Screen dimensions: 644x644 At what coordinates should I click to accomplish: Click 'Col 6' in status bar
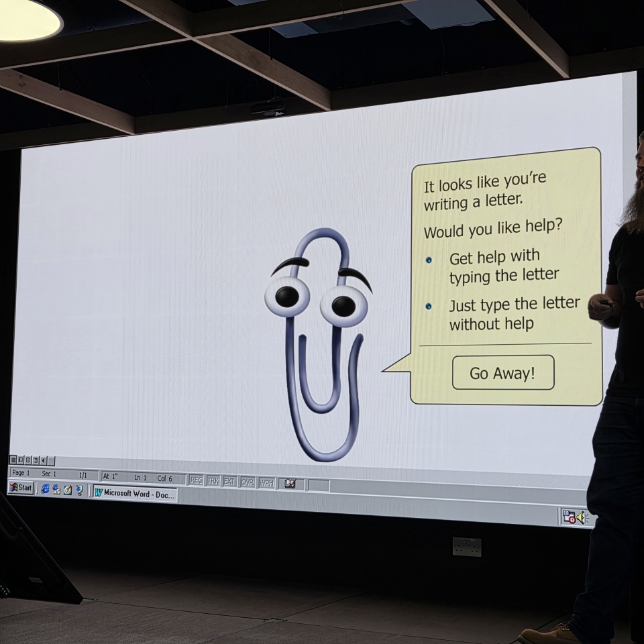click(x=165, y=478)
